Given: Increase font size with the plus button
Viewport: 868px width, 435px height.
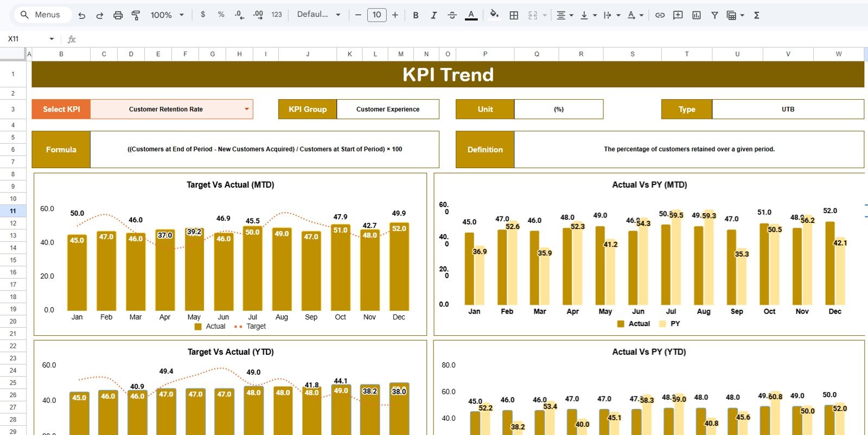Looking at the screenshot, I should (x=395, y=15).
